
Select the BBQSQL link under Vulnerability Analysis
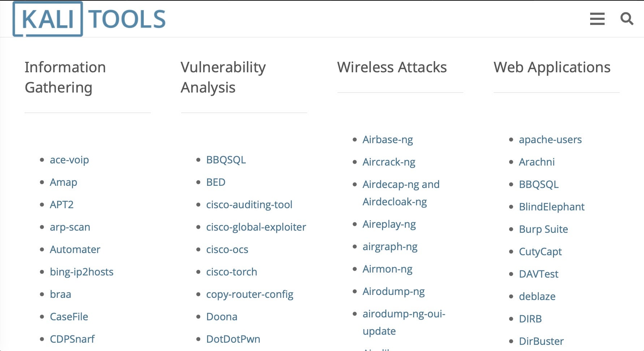coord(226,160)
